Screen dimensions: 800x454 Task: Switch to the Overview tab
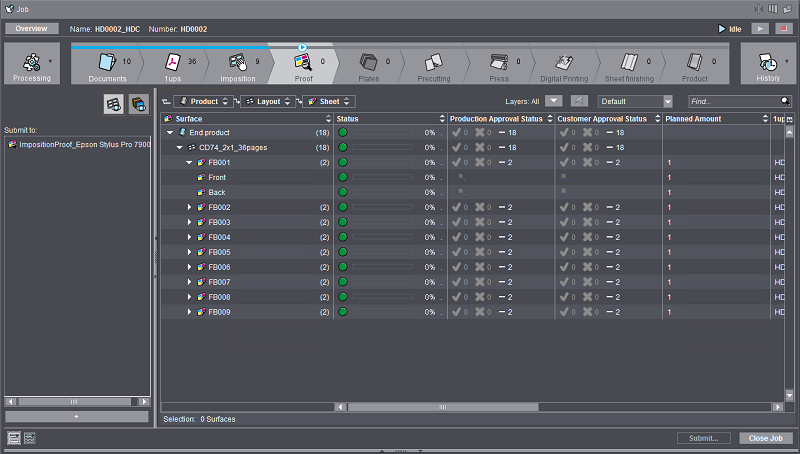[32, 29]
